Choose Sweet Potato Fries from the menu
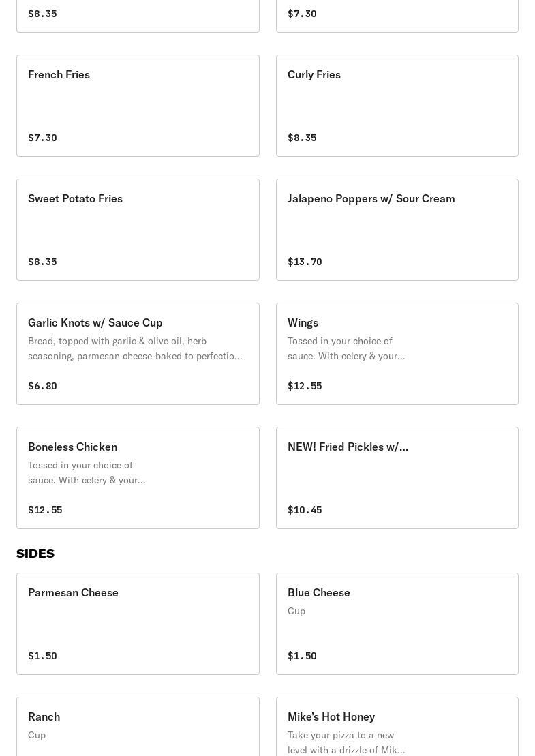The height and width of the screenshot is (756, 535). click(138, 230)
